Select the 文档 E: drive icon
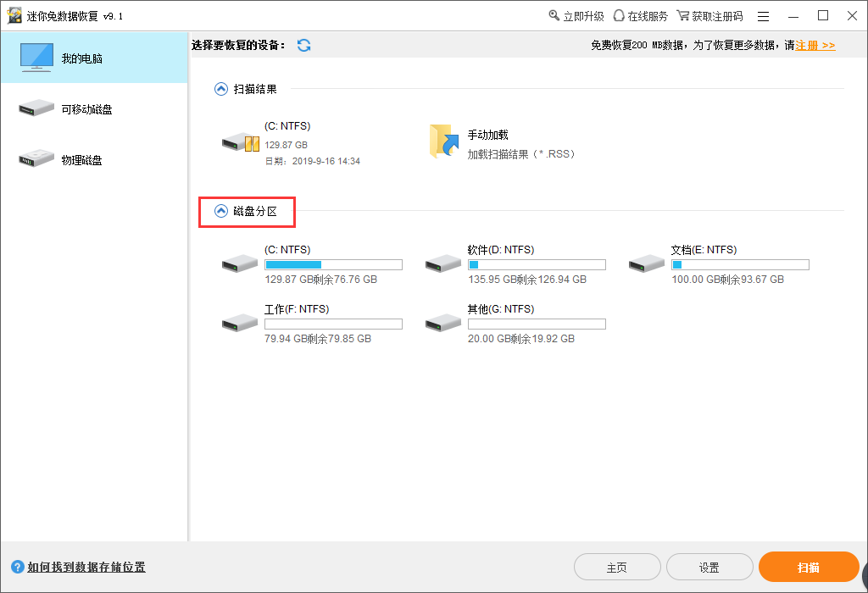This screenshot has width=868, height=593. click(x=647, y=263)
